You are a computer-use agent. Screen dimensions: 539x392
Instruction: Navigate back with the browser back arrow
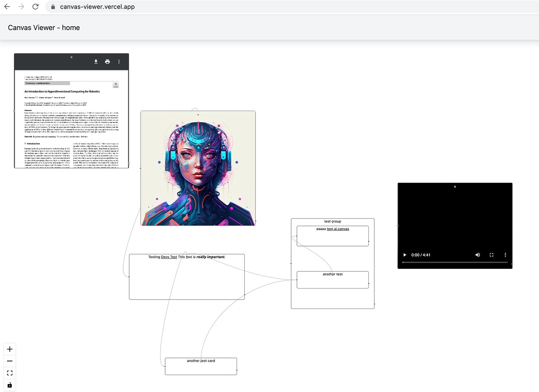coord(7,6)
